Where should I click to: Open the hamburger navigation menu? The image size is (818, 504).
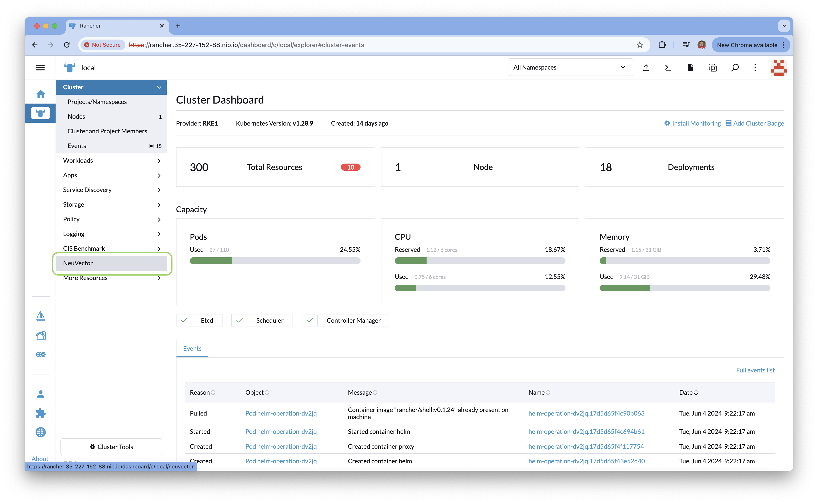click(x=40, y=68)
